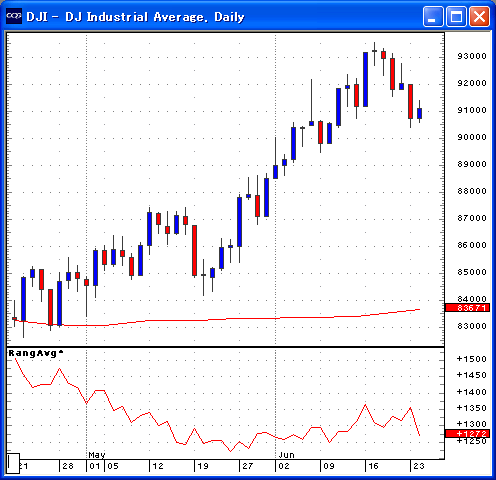Click the Jun month label
Viewport: 496px width, 480px height.
pos(287,455)
